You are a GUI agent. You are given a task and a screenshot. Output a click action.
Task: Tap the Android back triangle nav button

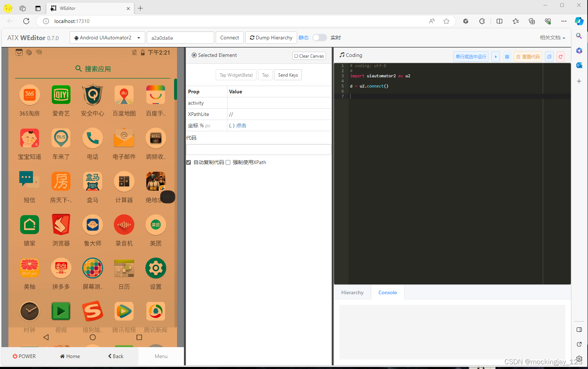click(x=46, y=337)
